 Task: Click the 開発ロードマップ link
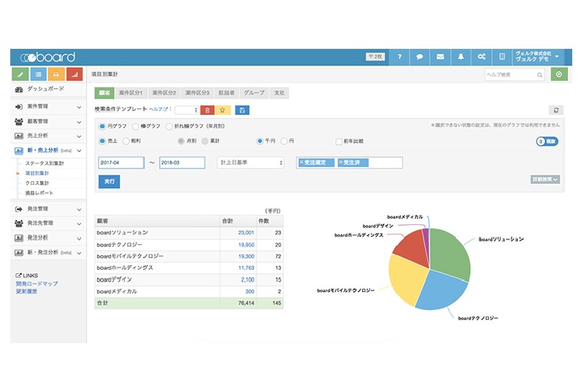pyautogui.click(x=36, y=283)
